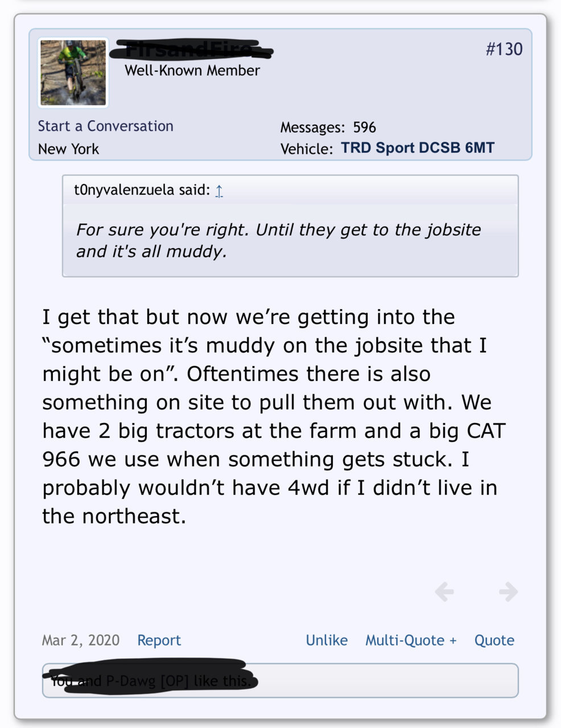Click the left arrow navigation icon
The image size is (561, 728).
point(444,592)
